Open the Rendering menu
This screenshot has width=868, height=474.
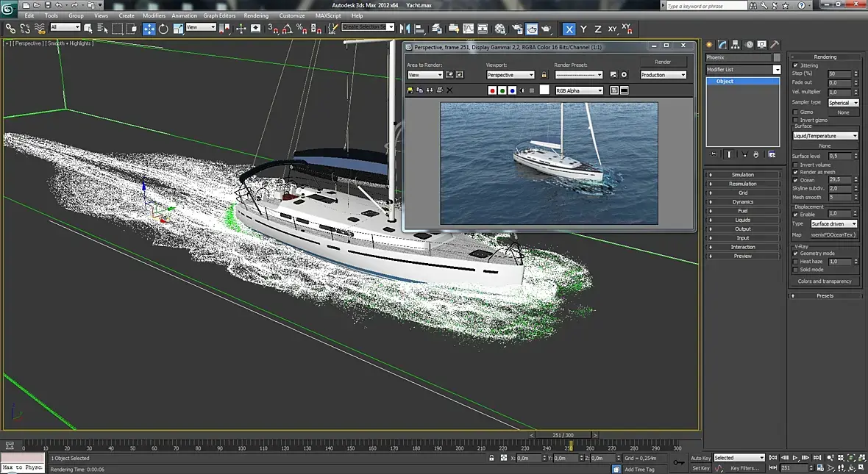[256, 15]
